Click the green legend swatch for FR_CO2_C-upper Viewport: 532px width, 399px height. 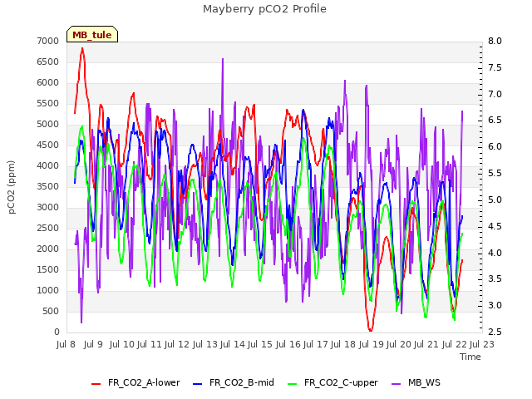292,384
